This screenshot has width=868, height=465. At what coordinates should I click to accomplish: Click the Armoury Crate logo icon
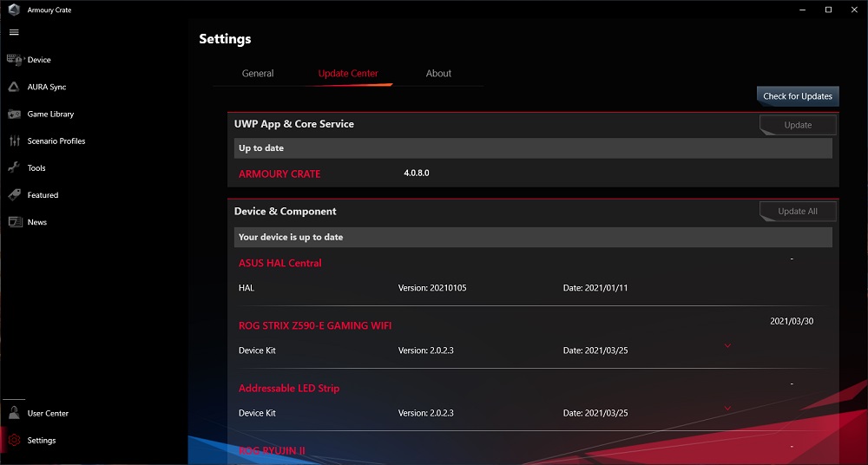pos(15,10)
